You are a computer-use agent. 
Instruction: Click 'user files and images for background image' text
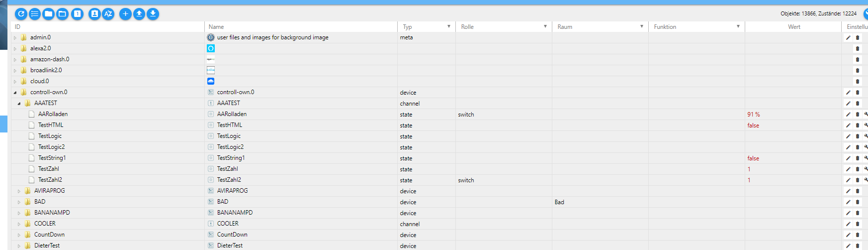(x=272, y=37)
